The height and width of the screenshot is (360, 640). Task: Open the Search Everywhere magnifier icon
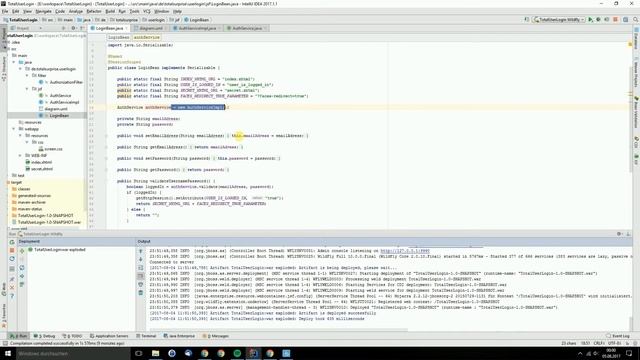point(636,20)
